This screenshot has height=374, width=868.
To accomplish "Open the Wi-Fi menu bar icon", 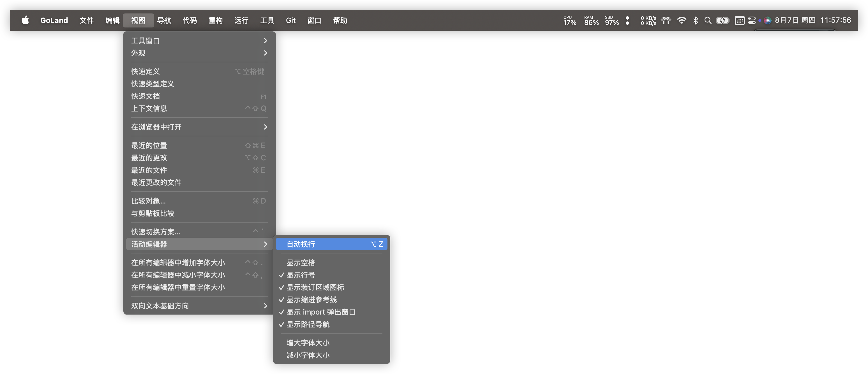I will 682,20.
